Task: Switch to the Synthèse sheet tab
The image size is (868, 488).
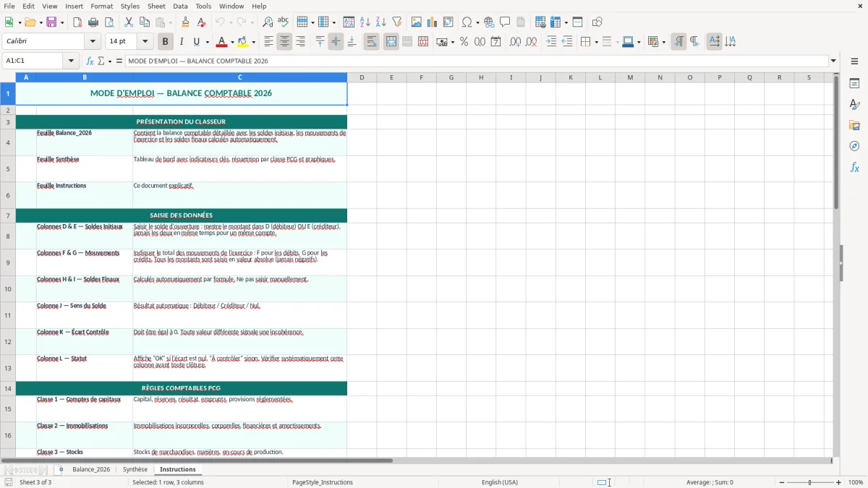Action: tap(135, 469)
